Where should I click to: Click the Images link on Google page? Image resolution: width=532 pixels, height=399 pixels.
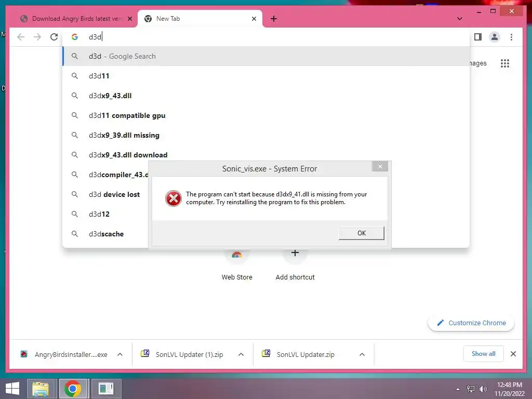click(x=478, y=63)
